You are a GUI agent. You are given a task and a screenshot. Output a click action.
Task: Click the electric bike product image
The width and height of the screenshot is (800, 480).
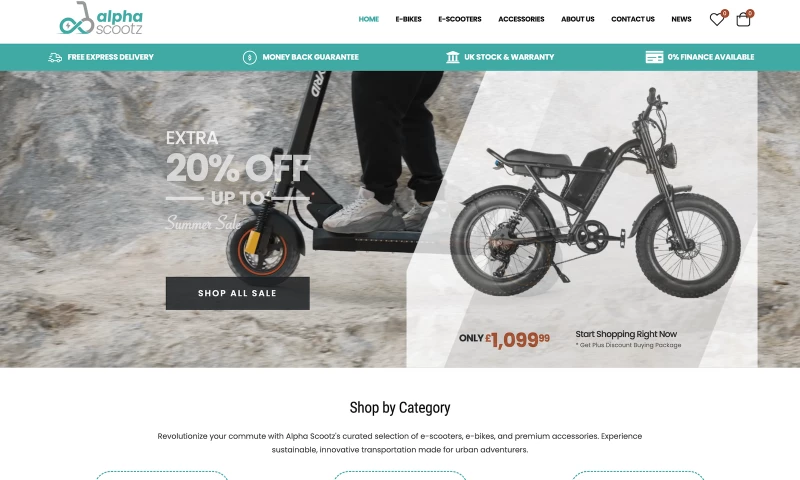pyautogui.click(x=595, y=194)
